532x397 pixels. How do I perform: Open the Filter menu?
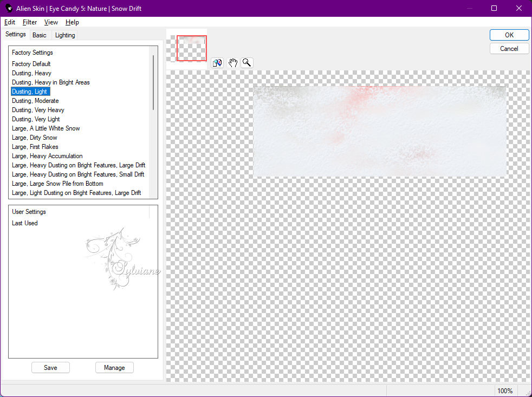point(29,22)
